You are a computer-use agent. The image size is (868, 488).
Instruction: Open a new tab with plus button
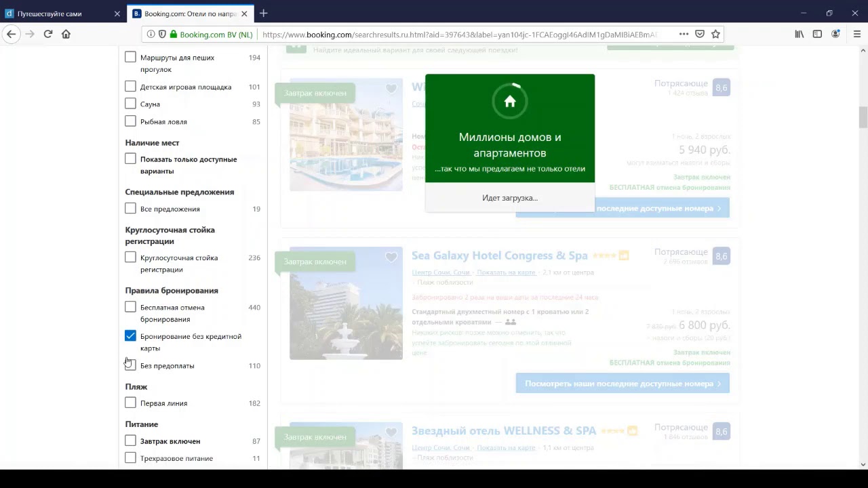tap(263, 14)
